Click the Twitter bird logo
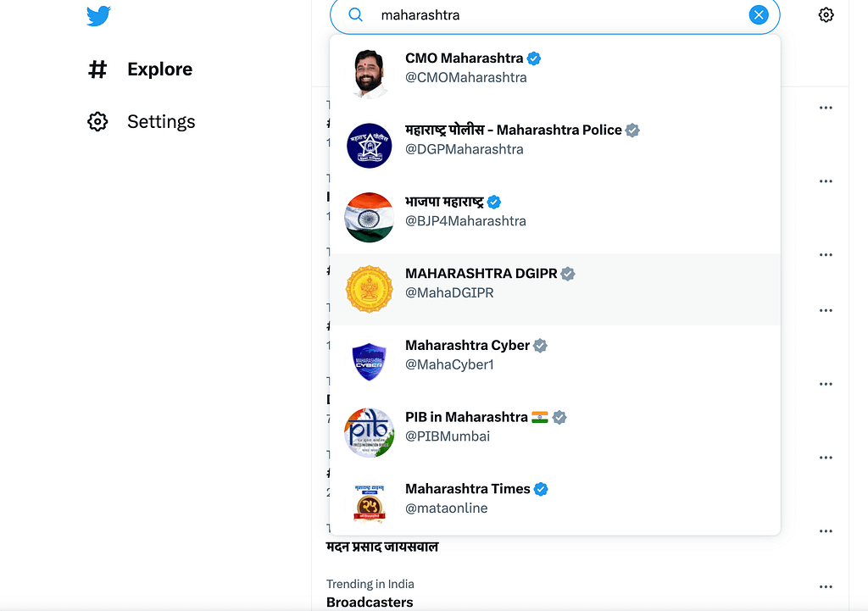Viewport: 868px width, 611px height. [x=98, y=15]
